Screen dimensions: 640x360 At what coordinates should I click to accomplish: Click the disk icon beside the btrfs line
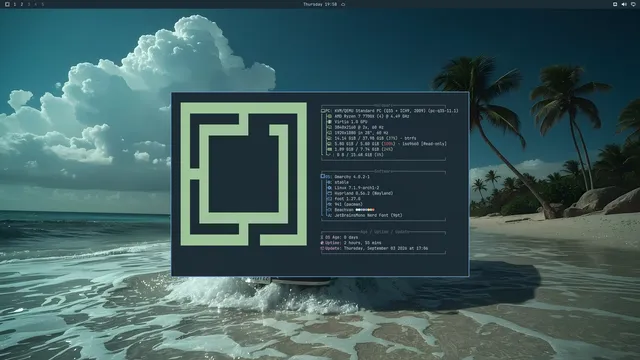point(329,138)
